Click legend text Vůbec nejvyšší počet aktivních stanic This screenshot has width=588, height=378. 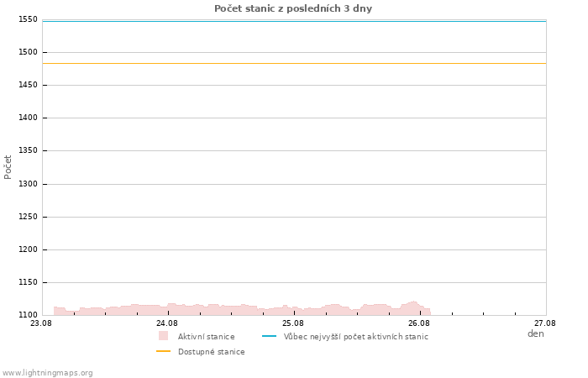click(x=356, y=337)
